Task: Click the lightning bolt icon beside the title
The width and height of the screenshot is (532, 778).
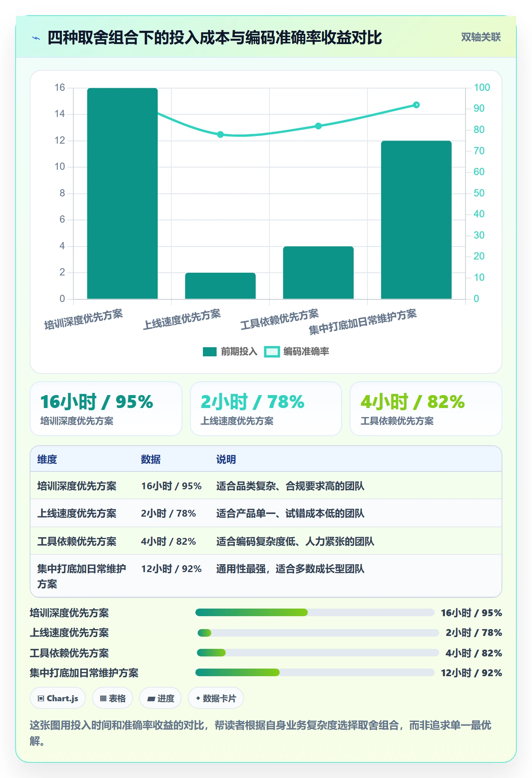Action: tap(36, 38)
